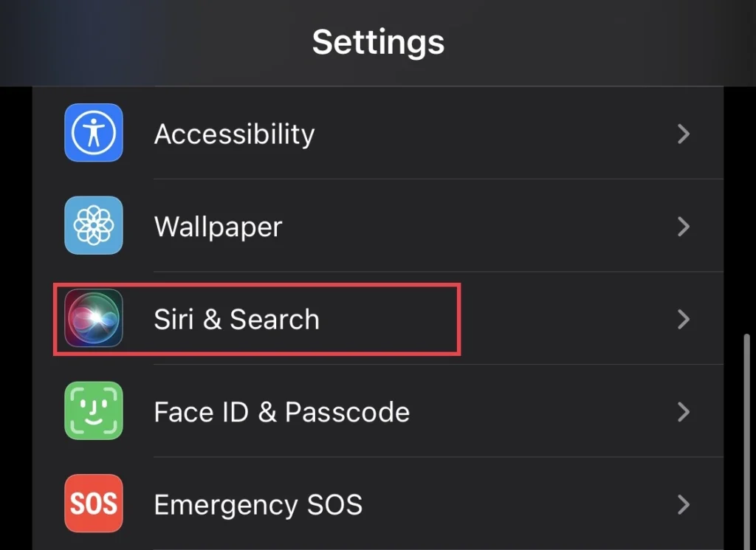Open Wallpaper settings label
Image resolution: width=756 pixels, height=550 pixels.
click(x=218, y=227)
